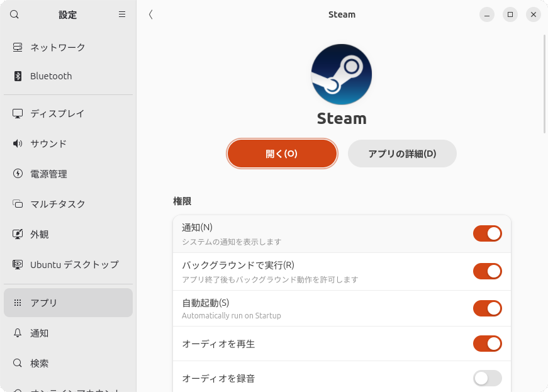Enable the オーディオを録音 switch

(x=487, y=378)
